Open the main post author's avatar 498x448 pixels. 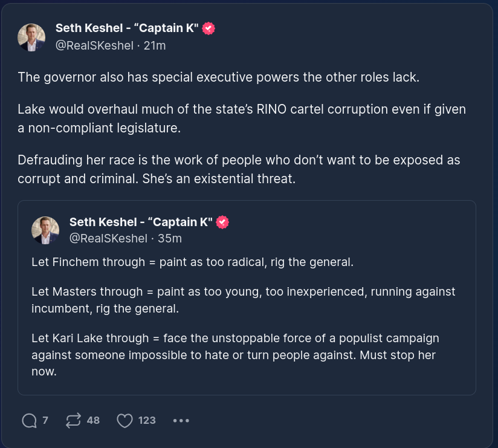click(31, 37)
